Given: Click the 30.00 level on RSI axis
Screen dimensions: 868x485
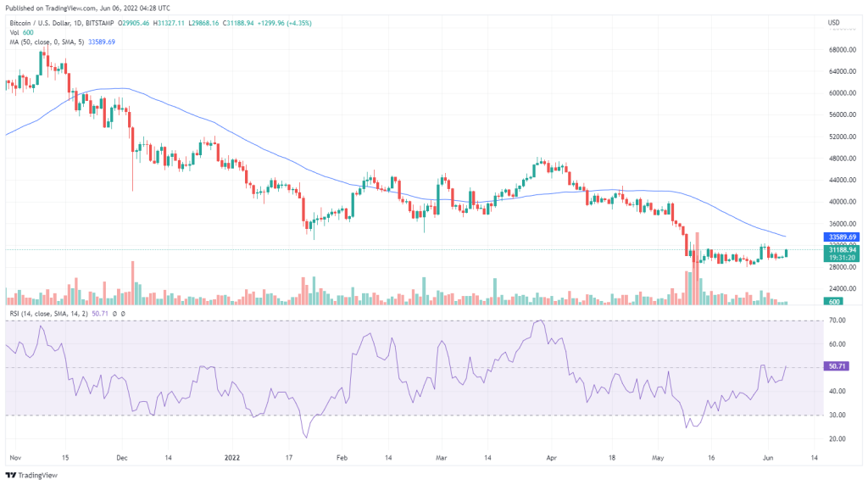Looking at the screenshot, I should (x=839, y=415).
